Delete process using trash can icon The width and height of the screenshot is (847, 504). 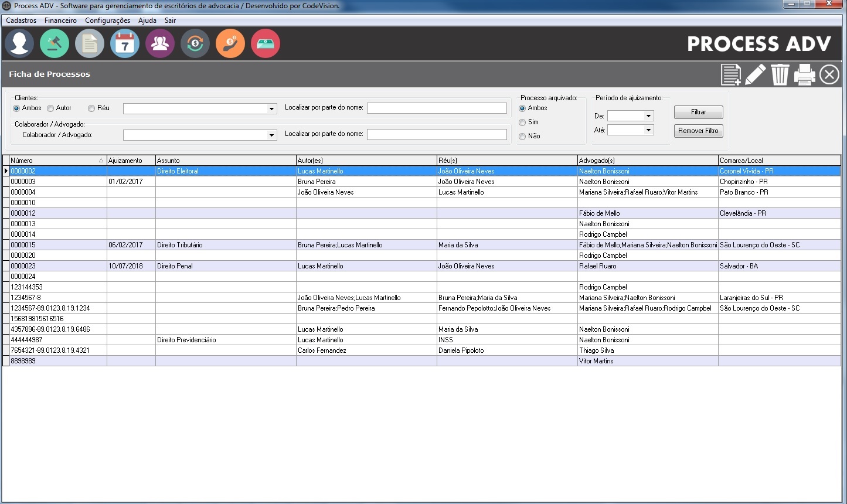point(780,75)
